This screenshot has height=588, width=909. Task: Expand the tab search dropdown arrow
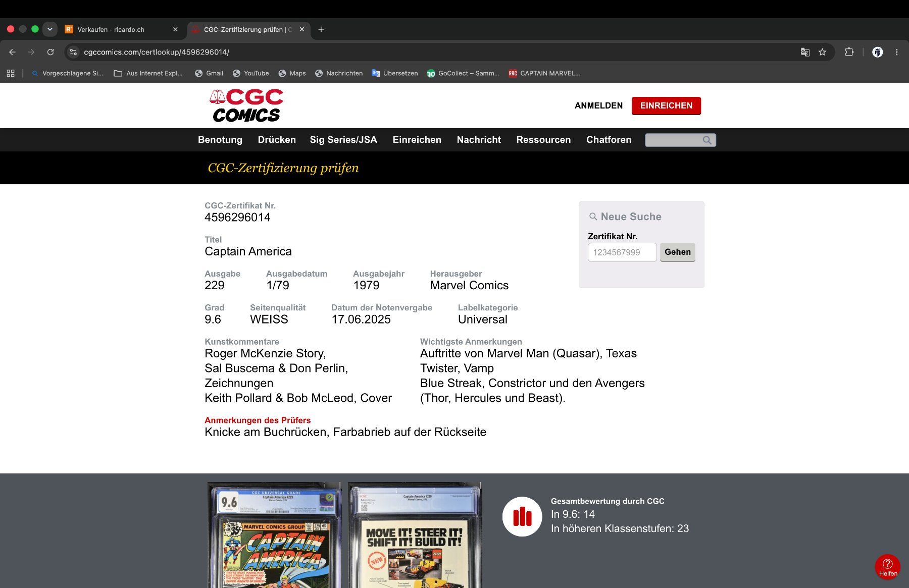click(x=49, y=29)
